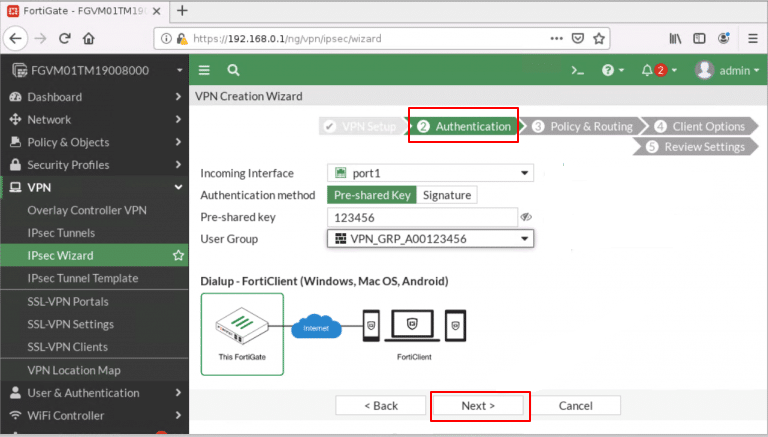
Task: Select Pre-shared Key authentication method
Action: (x=371, y=195)
